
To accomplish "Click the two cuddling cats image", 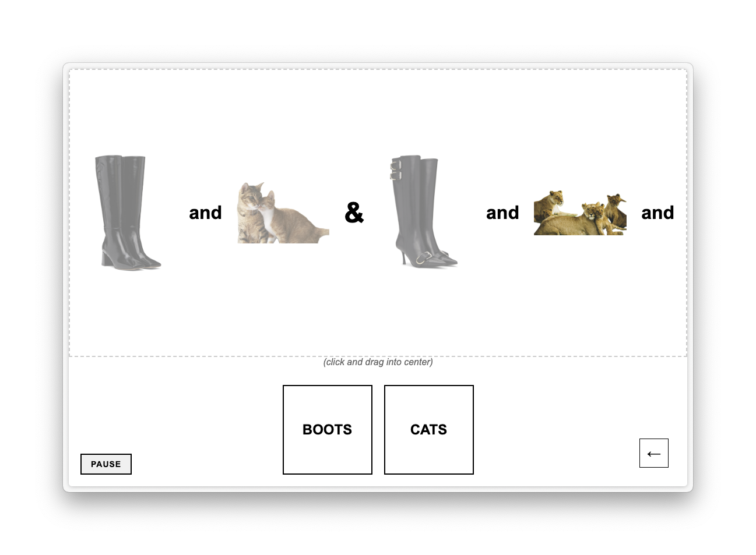I will tap(283, 213).
